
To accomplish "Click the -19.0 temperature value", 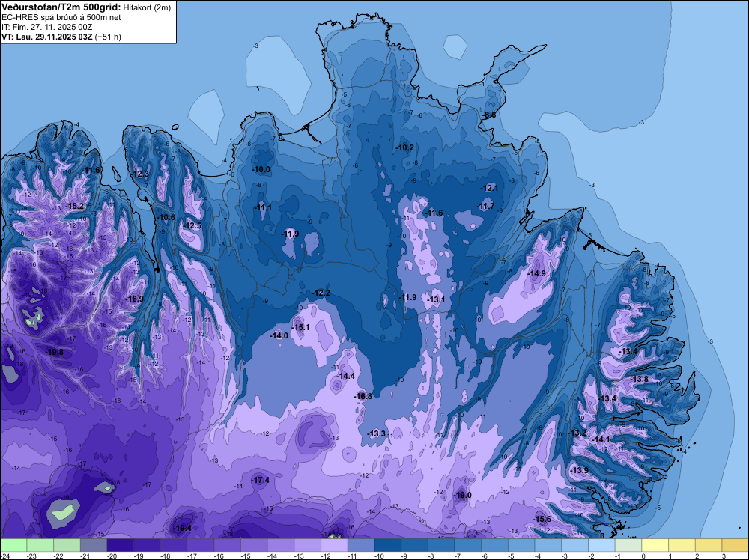I will click(x=462, y=495).
